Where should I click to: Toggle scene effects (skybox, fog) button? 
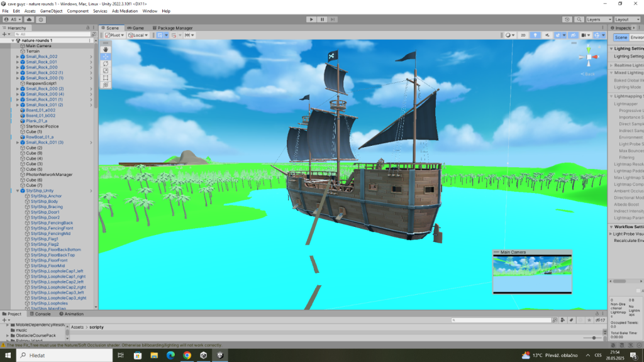click(558, 35)
